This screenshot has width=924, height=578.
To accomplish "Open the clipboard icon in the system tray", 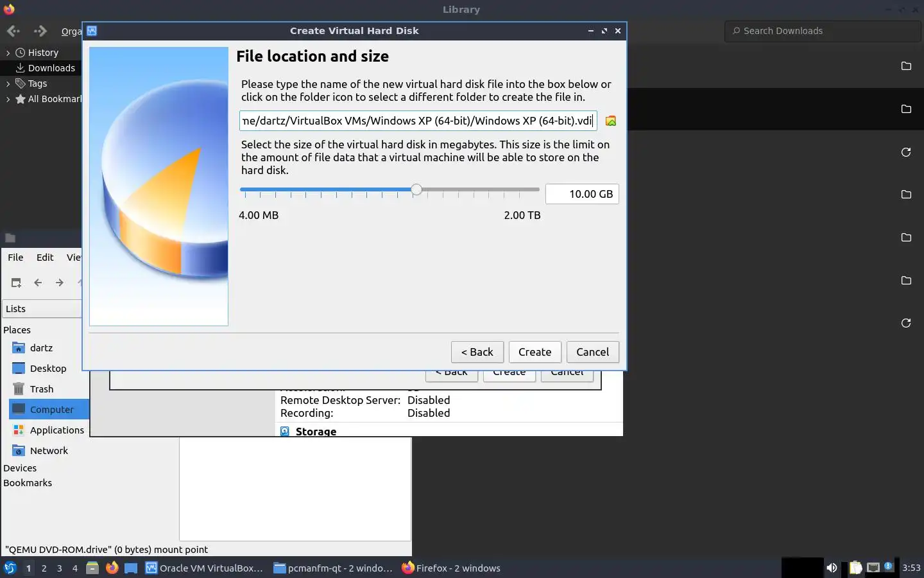I will [855, 568].
